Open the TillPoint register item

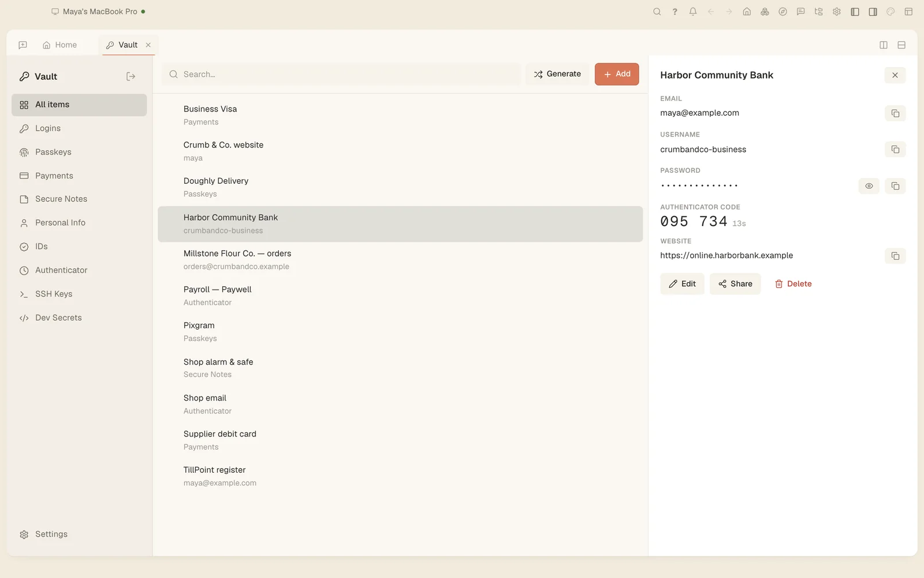[x=400, y=476]
